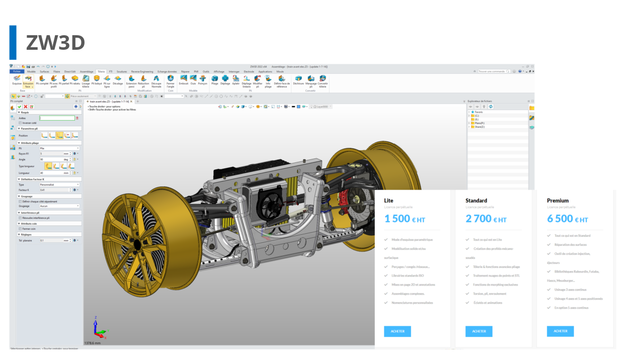Start the Dépliage unfold tool
This screenshot has height=362, width=644.
coord(225,80)
